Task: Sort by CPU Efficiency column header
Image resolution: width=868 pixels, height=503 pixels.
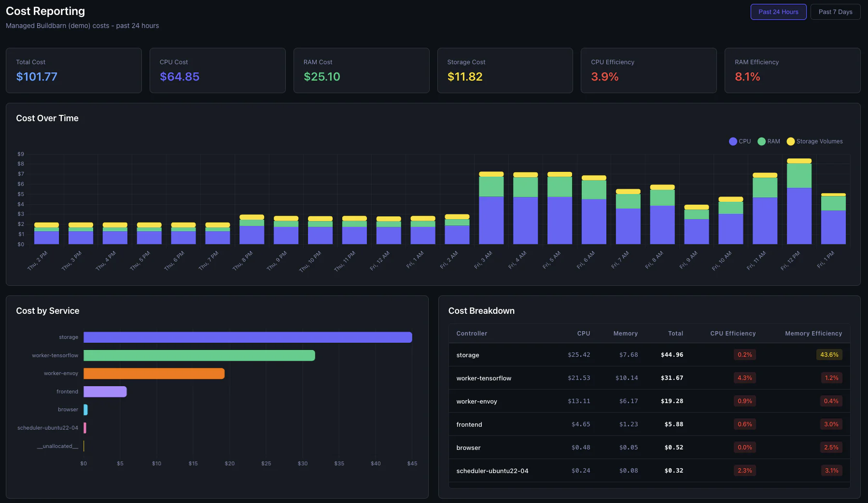Action: pyautogui.click(x=733, y=334)
